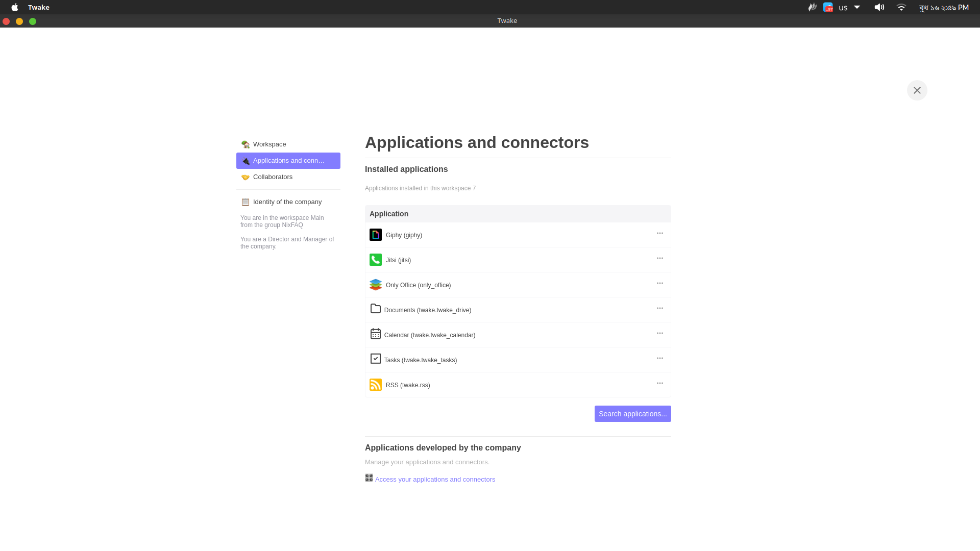Open options menu for Giphy row
Image resolution: width=980 pixels, height=551 pixels.
[660, 233]
